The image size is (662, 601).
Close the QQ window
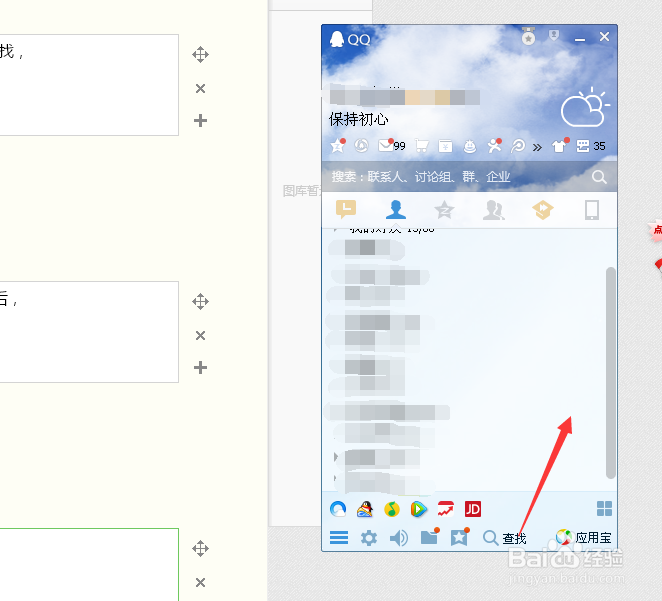[x=604, y=37]
